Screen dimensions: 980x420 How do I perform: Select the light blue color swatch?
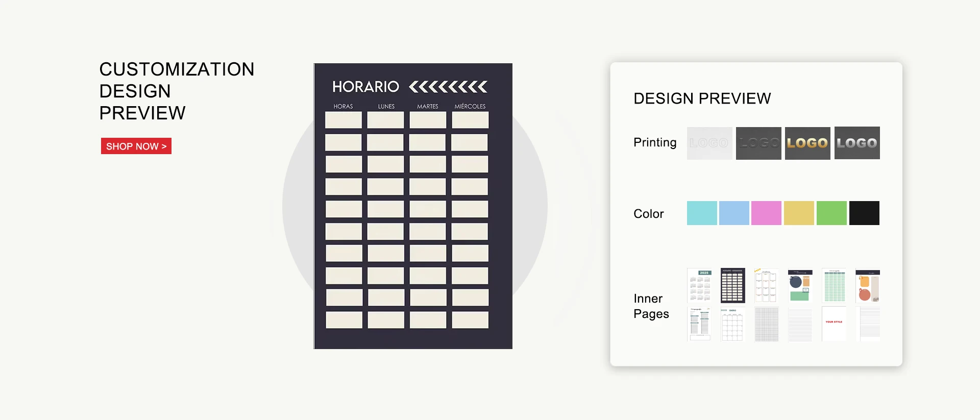[x=733, y=213]
